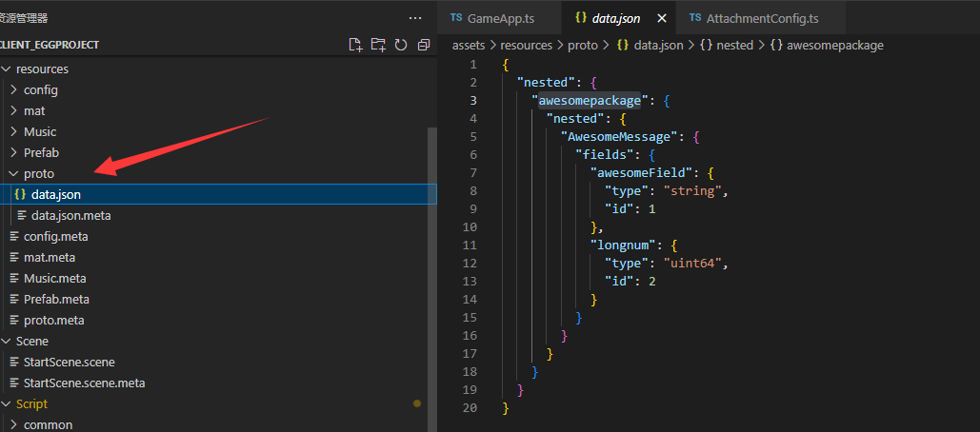
Task: Collapse all folders in explorer
Action: tap(424, 45)
